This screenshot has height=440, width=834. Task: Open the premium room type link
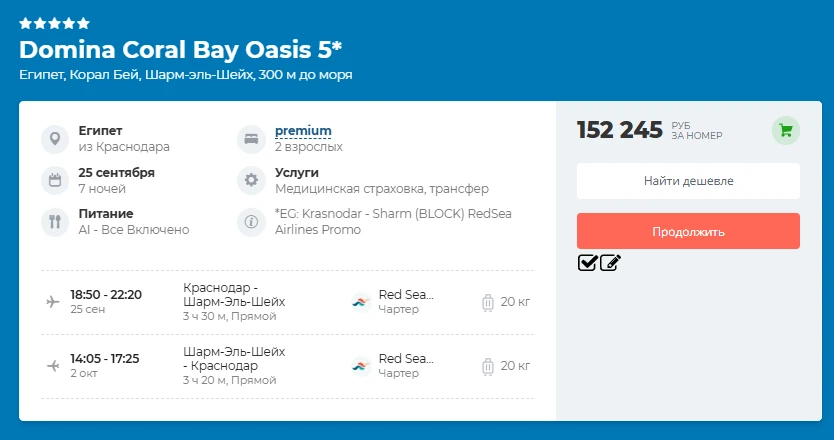click(303, 131)
